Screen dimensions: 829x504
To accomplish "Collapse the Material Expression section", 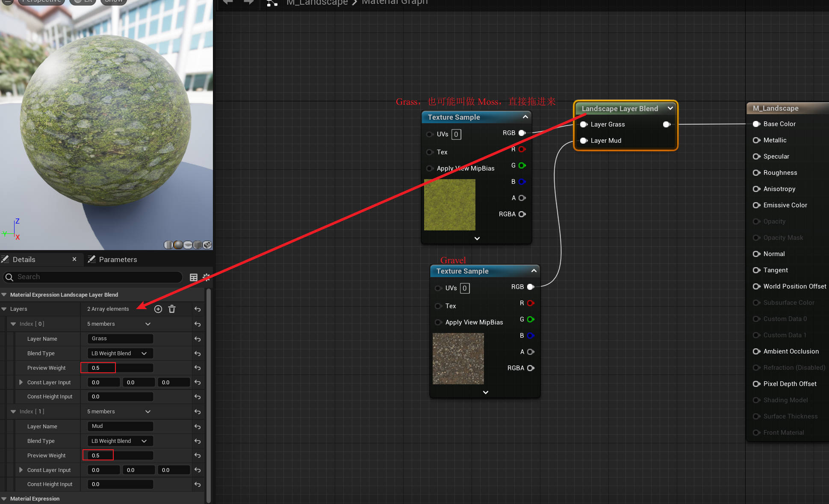I will (x=4, y=498).
